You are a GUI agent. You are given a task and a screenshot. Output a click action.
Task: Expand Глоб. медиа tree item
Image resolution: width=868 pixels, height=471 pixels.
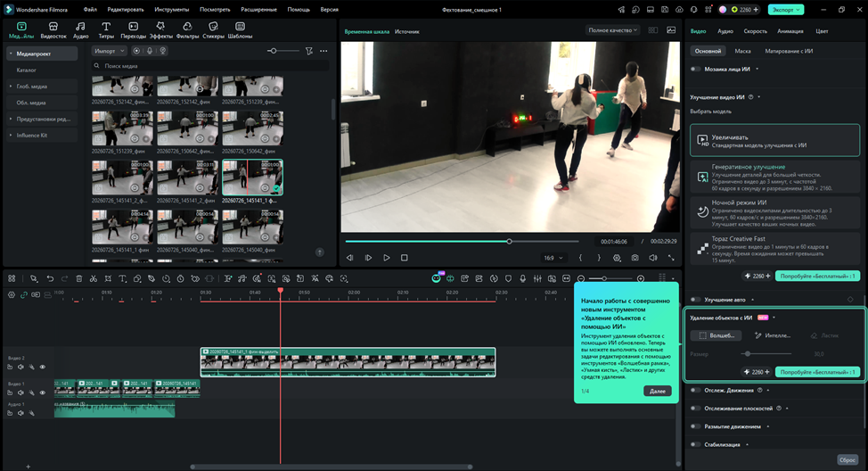click(11, 87)
